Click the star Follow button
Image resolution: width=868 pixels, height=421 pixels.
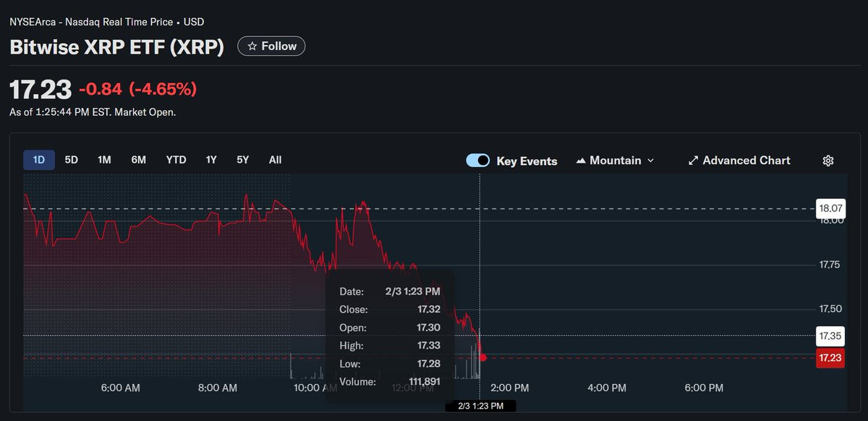tap(271, 46)
